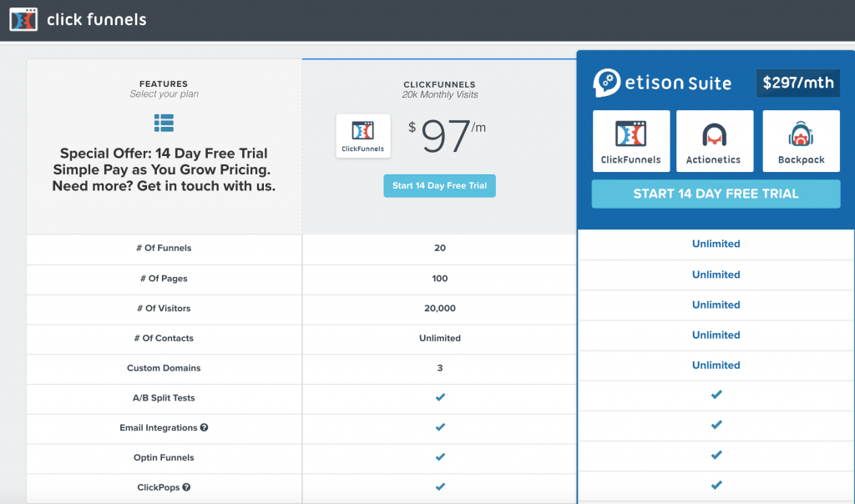Click ClickPops checkmark in ClickFunnels column
The width and height of the screenshot is (855, 504).
(x=440, y=487)
